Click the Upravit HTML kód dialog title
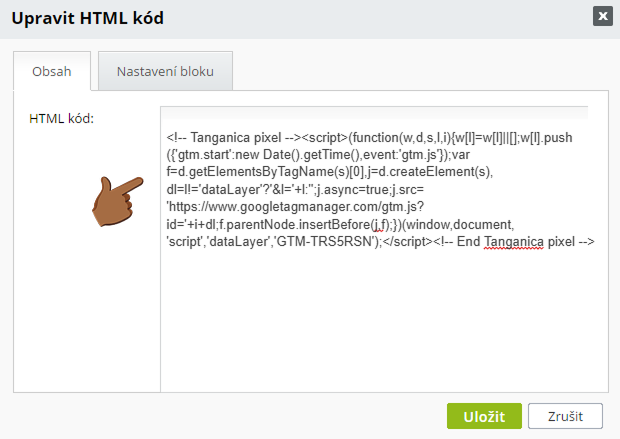 click(87, 18)
